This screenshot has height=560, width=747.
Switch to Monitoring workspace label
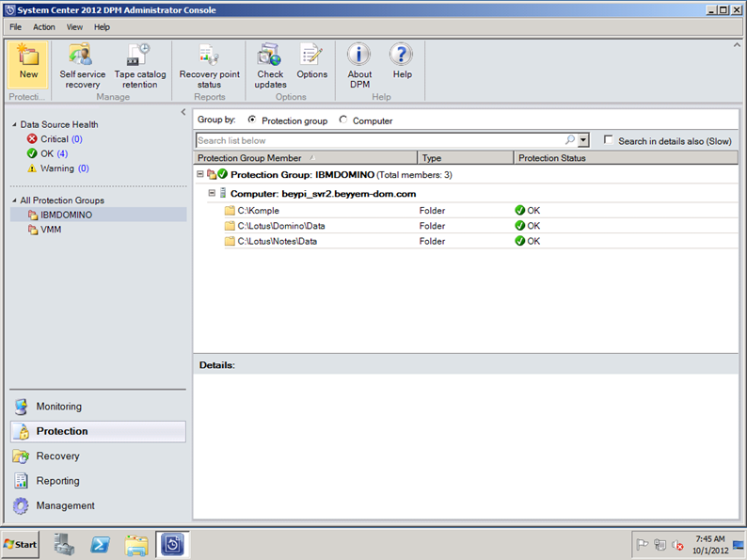click(x=59, y=407)
